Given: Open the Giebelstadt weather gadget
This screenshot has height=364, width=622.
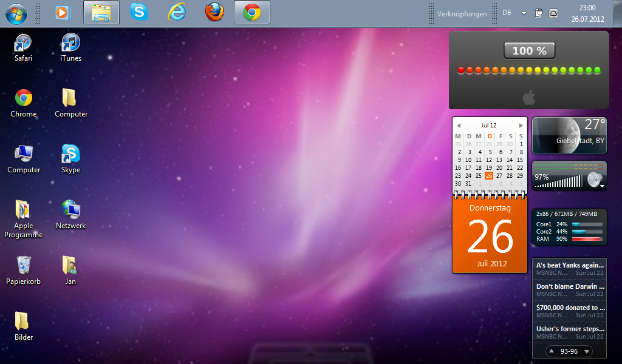Looking at the screenshot, I should tap(569, 135).
